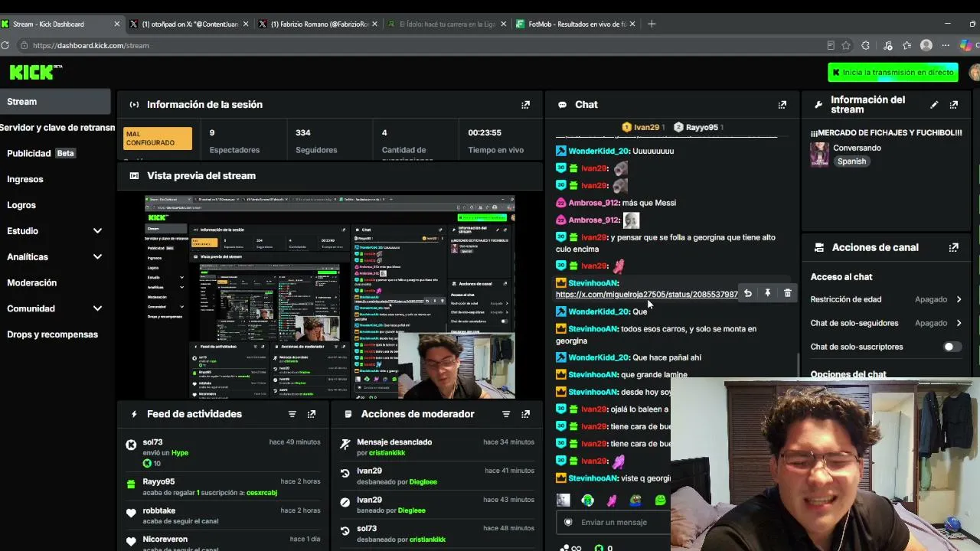Click the MAL CONFIGURADO status badge

(x=158, y=139)
